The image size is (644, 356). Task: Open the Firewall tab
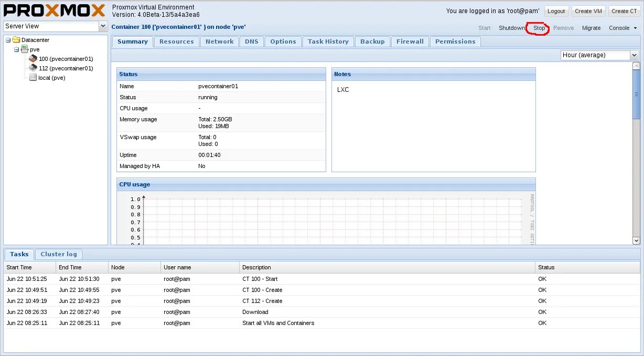[x=410, y=41]
